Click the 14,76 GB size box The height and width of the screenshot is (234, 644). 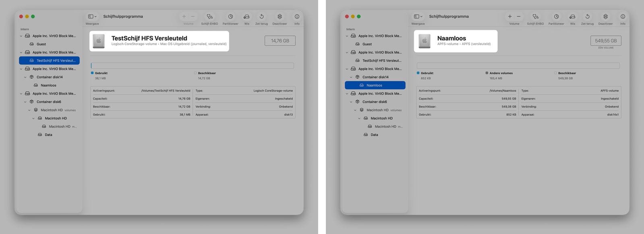tap(280, 41)
